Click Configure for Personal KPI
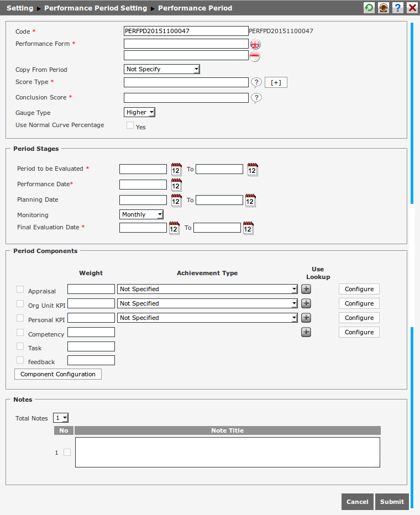 point(359,318)
